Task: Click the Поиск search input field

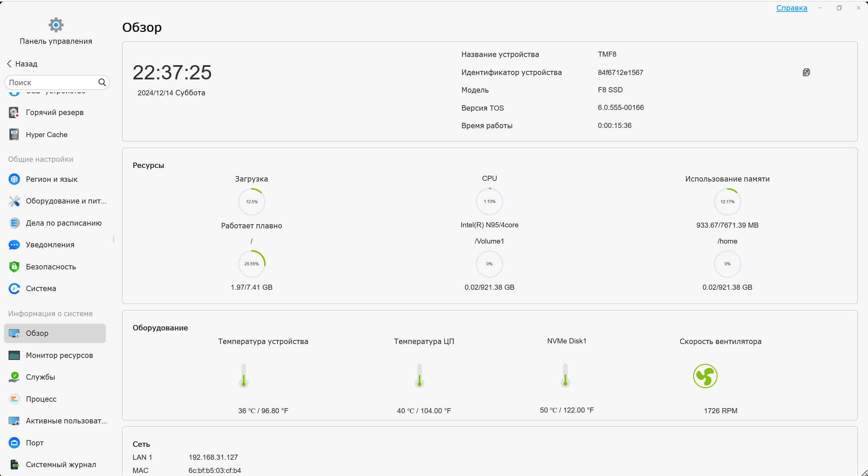Action: pos(51,82)
